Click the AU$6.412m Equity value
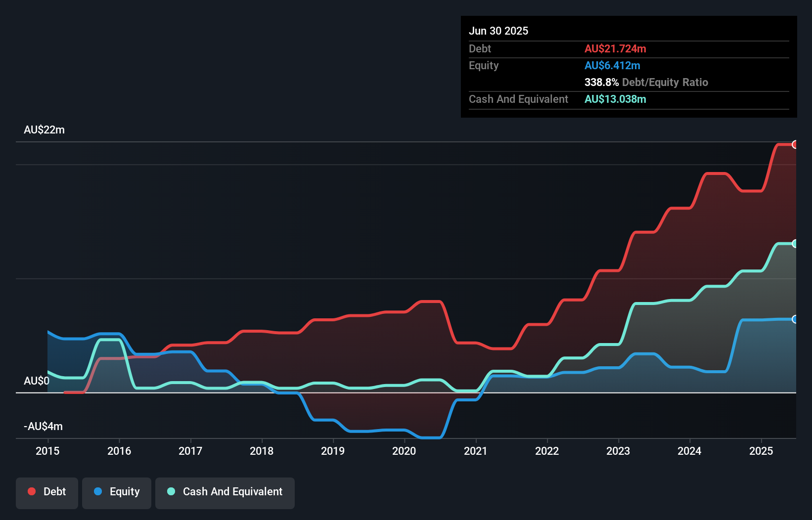The height and width of the screenshot is (520, 812). pyautogui.click(x=613, y=65)
